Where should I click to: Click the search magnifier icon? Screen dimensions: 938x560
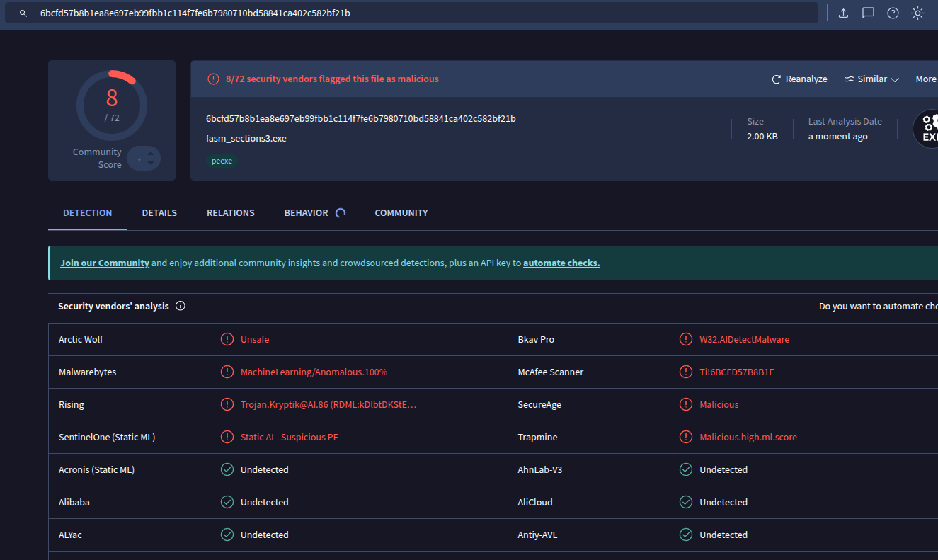pyautogui.click(x=23, y=13)
